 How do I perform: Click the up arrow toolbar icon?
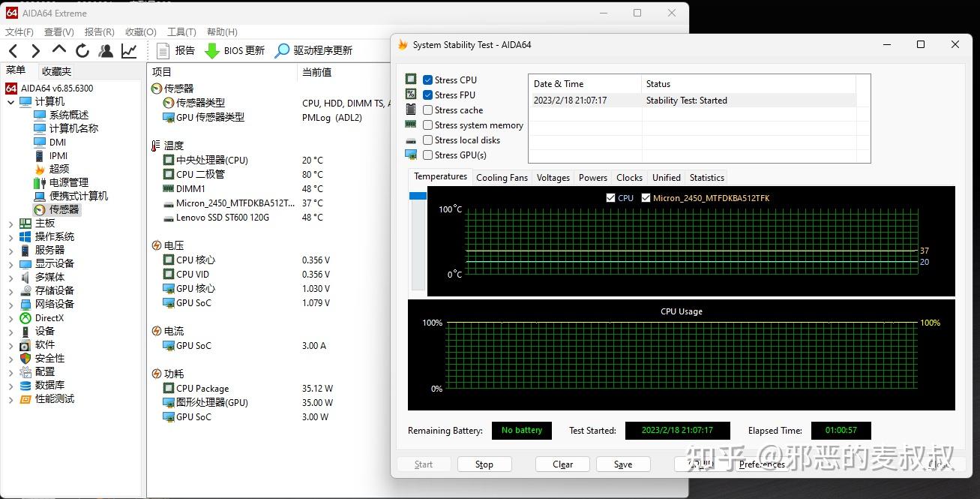click(x=59, y=50)
